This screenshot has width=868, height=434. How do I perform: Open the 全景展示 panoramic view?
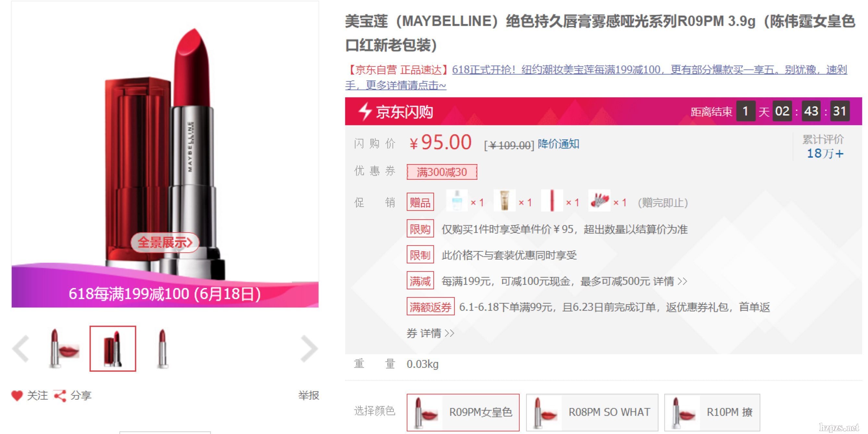click(165, 242)
